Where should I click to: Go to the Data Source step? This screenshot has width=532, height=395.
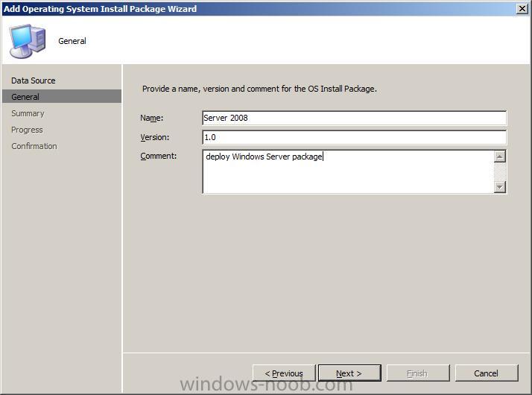[x=34, y=80]
